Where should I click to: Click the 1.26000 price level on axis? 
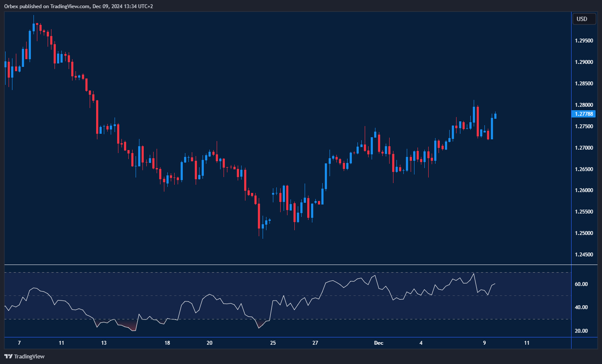coord(584,190)
